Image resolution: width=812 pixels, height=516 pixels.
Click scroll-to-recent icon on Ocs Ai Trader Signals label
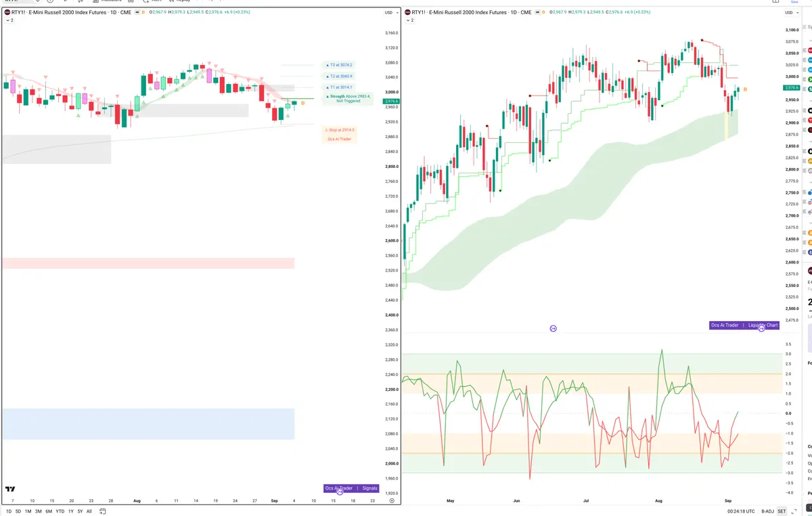click(340, 491)
